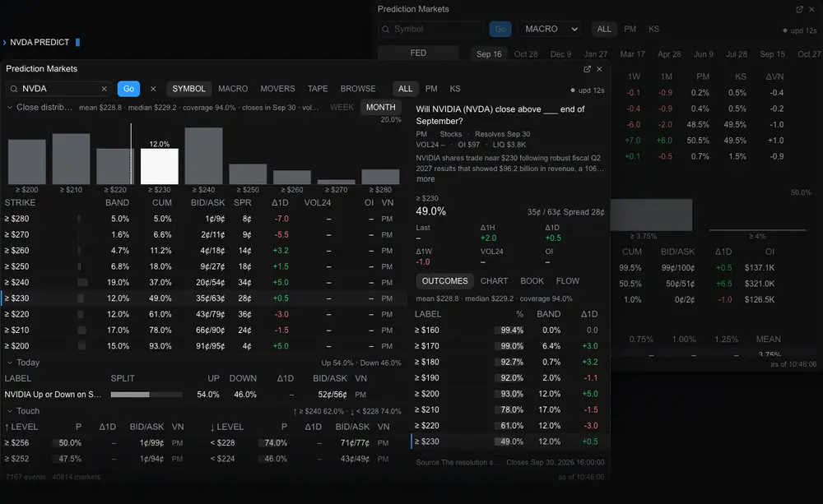Select the ≥ $220 strike row in table
The image size is (823, 504).
click(x=203, y=314)
